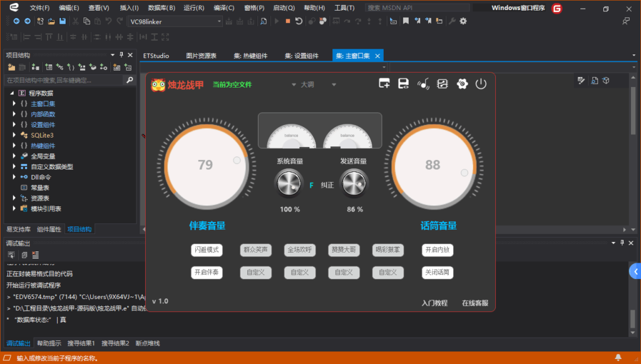The width and height of the screenshot is (641, 364).
Task: Click the save-disk icon in 烛龙战甲 header
Action: 404,84
